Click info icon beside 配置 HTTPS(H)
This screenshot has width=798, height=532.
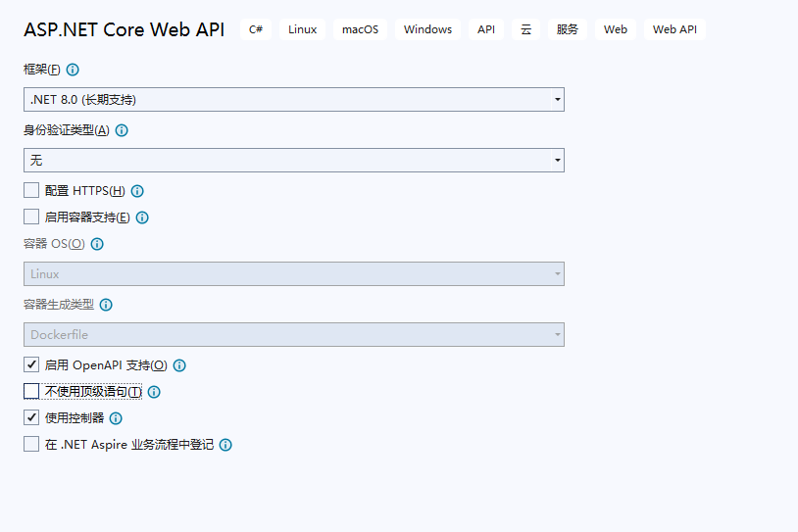[137, 191]
